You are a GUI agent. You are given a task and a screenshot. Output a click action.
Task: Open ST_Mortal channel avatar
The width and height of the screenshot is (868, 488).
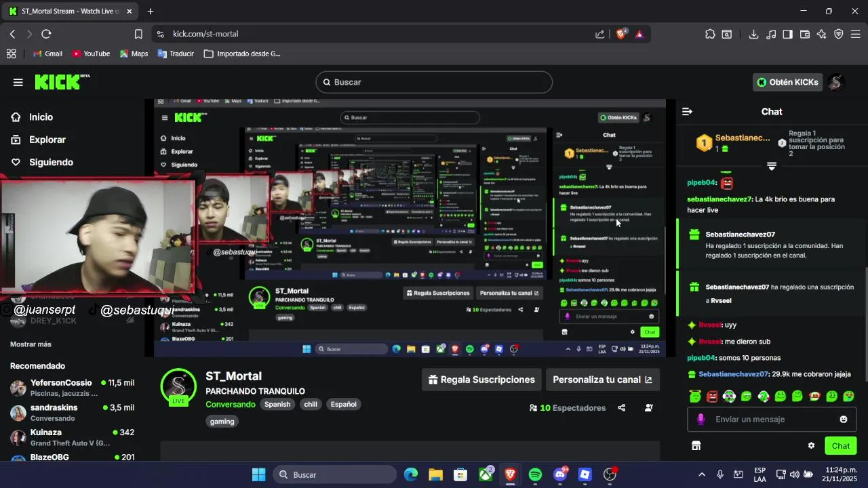click(x=178, y=386)
